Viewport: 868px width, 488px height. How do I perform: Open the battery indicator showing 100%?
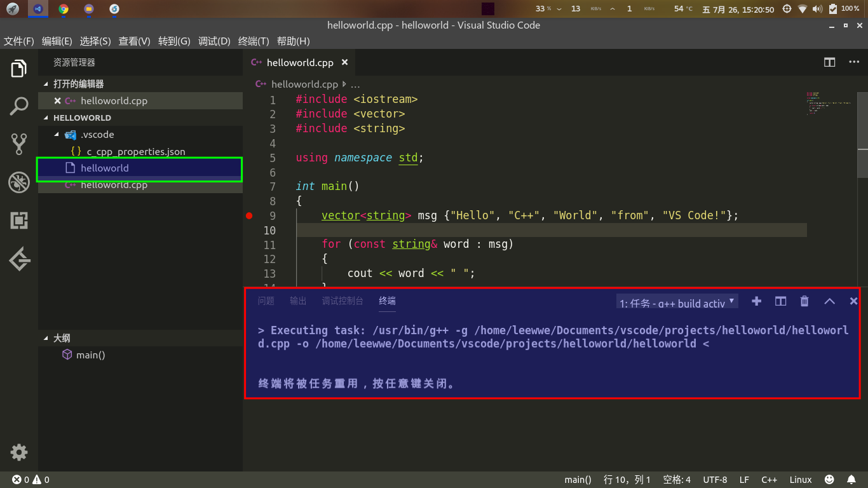pos(844,9)
